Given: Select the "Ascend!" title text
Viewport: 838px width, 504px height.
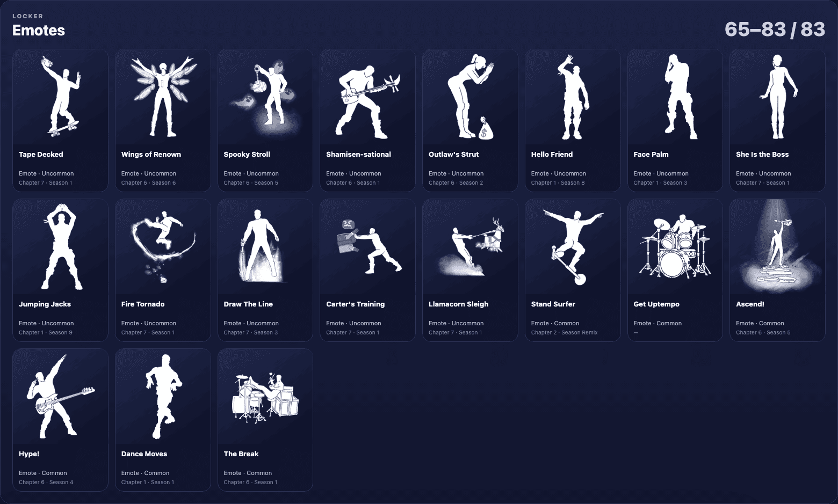Looking at the screenshot, I should pos(750,304).
